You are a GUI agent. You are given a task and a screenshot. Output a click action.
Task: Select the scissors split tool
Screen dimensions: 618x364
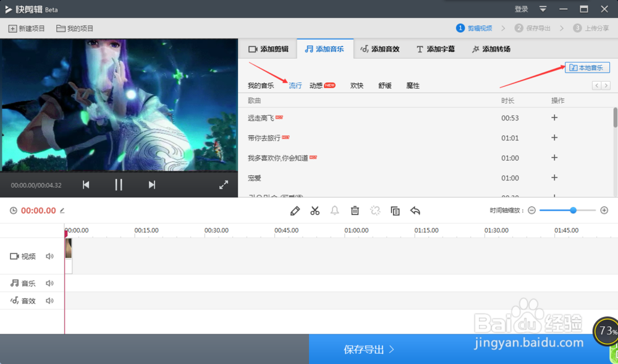point(315,211)
